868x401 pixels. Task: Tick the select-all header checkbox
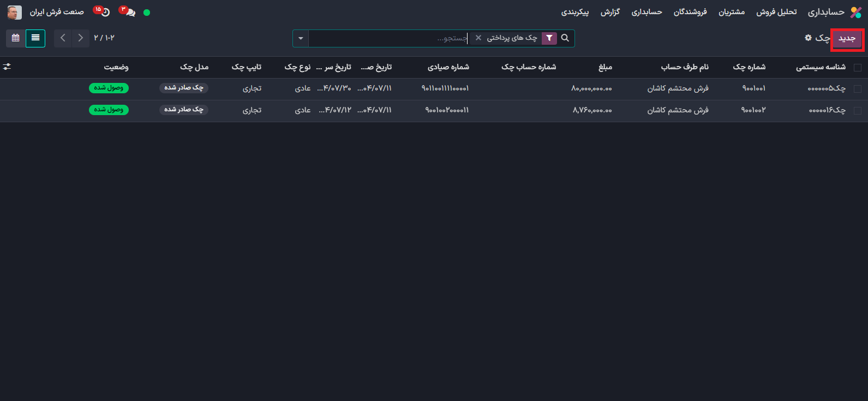coord(857,67)
